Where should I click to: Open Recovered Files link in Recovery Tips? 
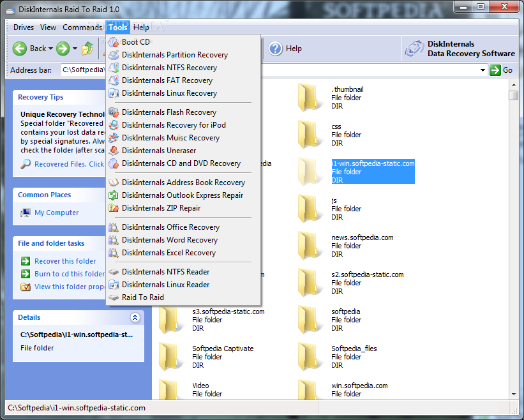69,164
